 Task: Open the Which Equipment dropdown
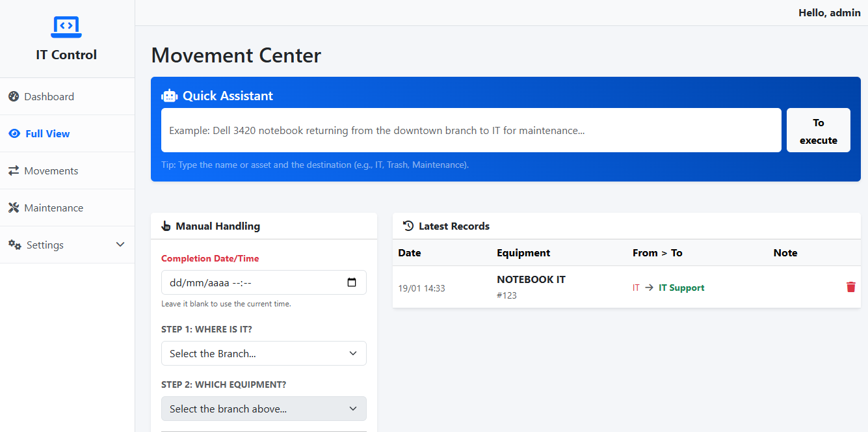pos(263,409)
